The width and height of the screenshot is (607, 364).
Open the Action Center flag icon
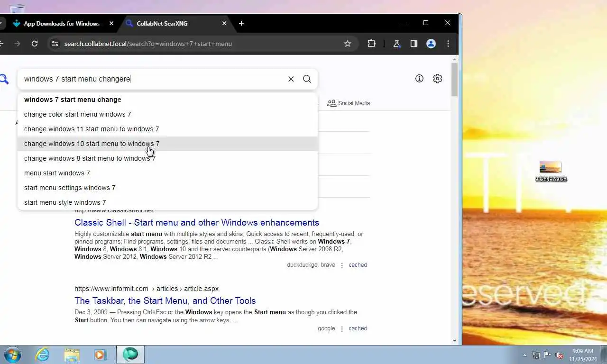[x=548, y=355]
